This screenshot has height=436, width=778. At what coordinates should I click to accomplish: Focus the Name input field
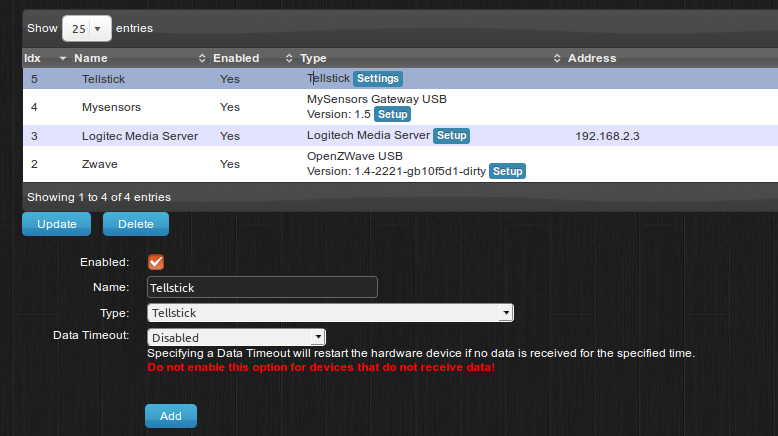pos(262,287)
